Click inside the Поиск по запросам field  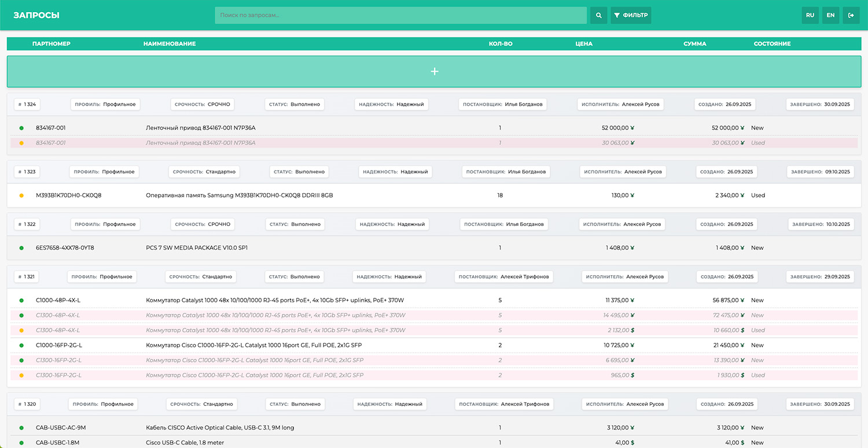click(x=400, y=15)
